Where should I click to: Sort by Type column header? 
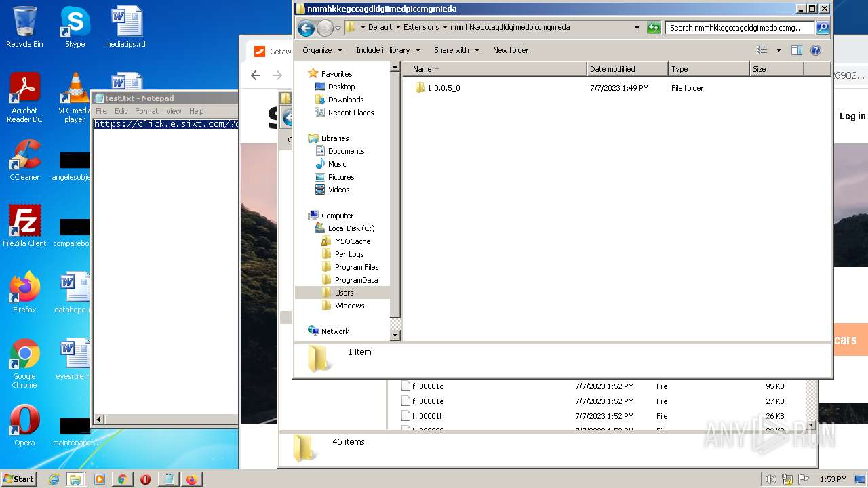(x=709, y=69)
